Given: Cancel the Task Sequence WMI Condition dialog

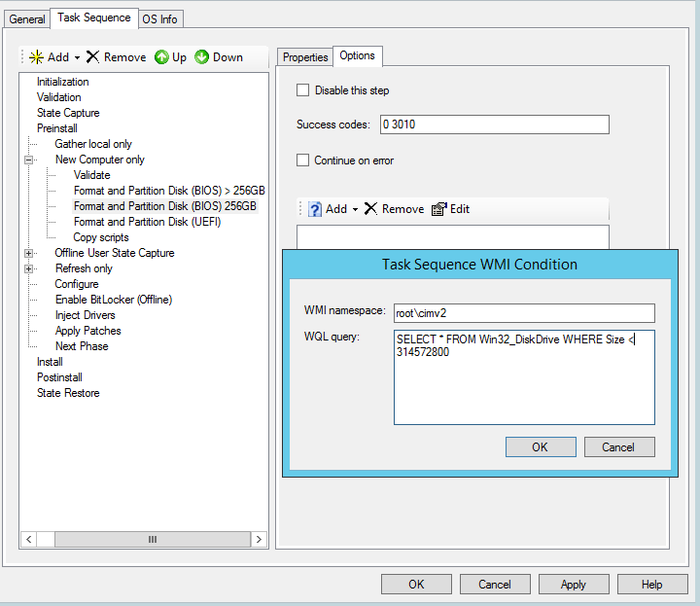Looking at the screenshot, I should (x=618, y=447).
